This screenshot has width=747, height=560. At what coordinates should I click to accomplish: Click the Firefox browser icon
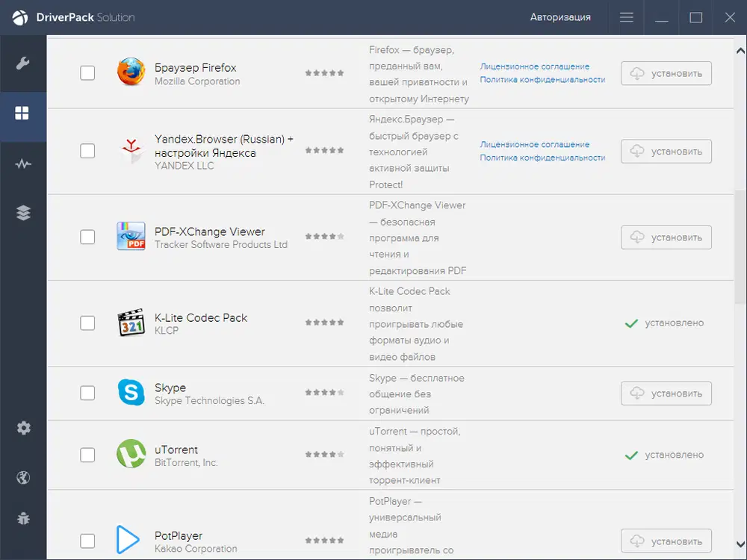click(131, 72)
